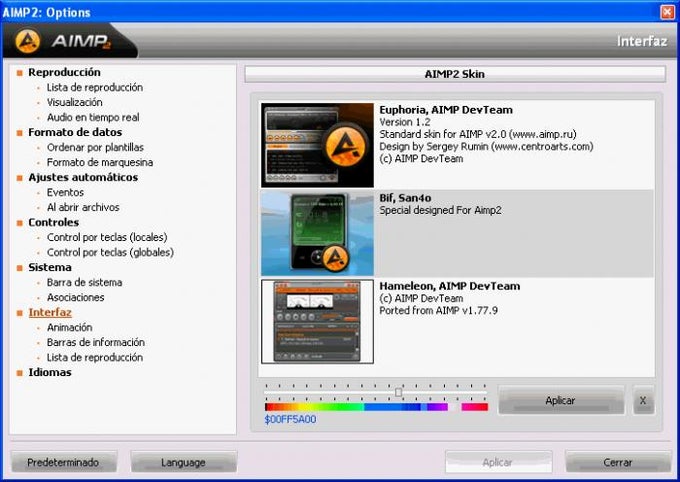This screenshot has width=680, height=482.
Task: Click the AIMP2 Skin header bar
Action: point(455,74)
